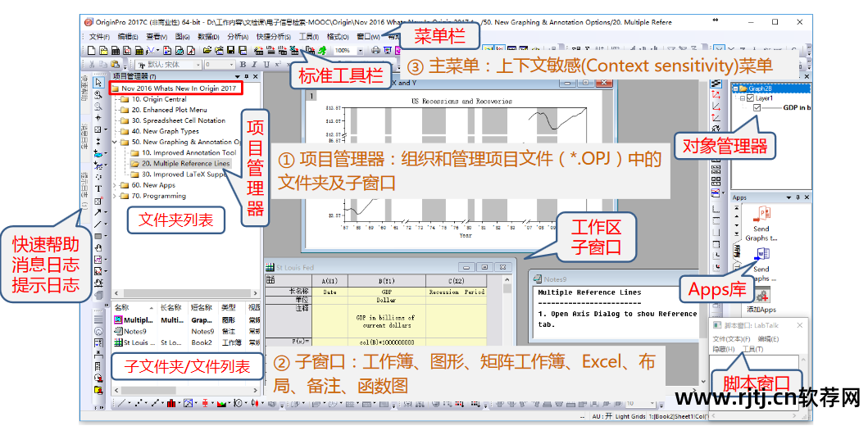
Task: Open 工具(T) menu in LabTalk script window
Action: (753, 349)
